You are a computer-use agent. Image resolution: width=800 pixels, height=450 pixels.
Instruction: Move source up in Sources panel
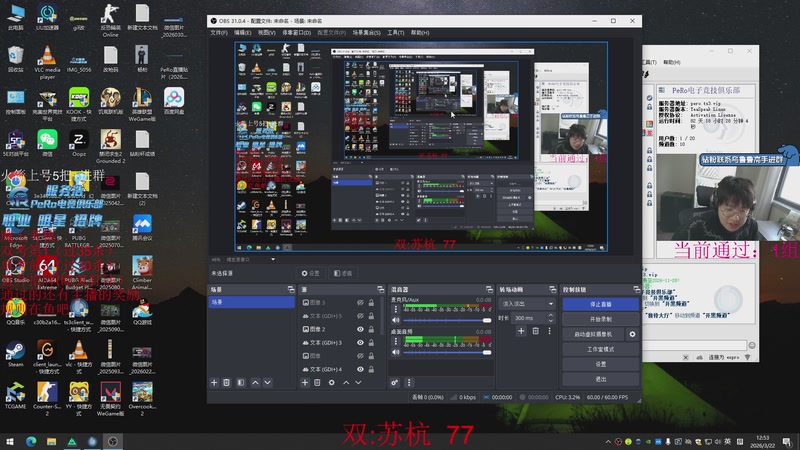click(x=346, y=382)
